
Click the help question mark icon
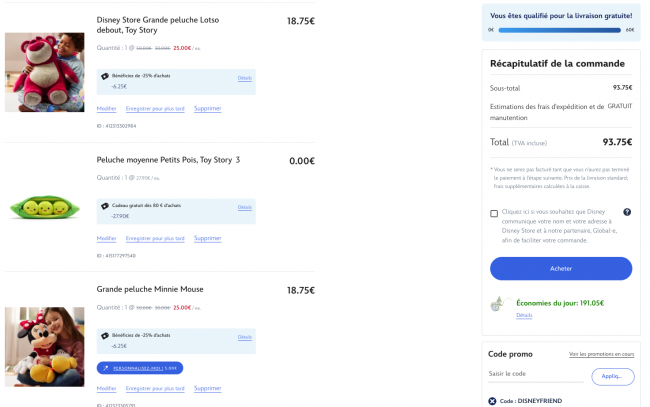627,212
